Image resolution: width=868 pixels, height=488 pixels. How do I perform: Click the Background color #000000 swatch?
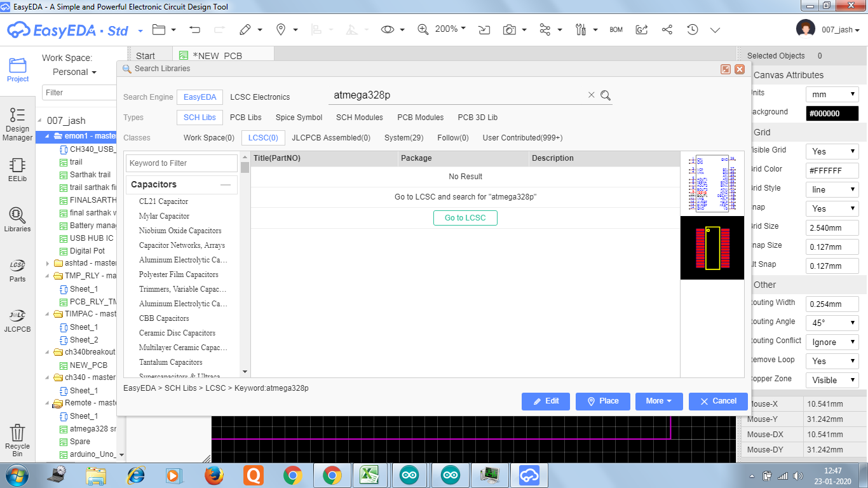(832, 113)
